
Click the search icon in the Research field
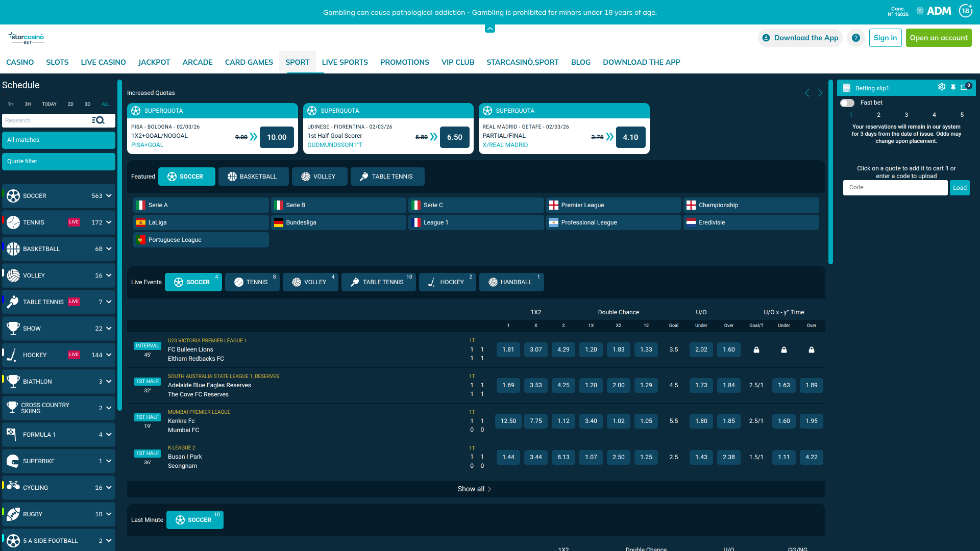pos(98,120)
